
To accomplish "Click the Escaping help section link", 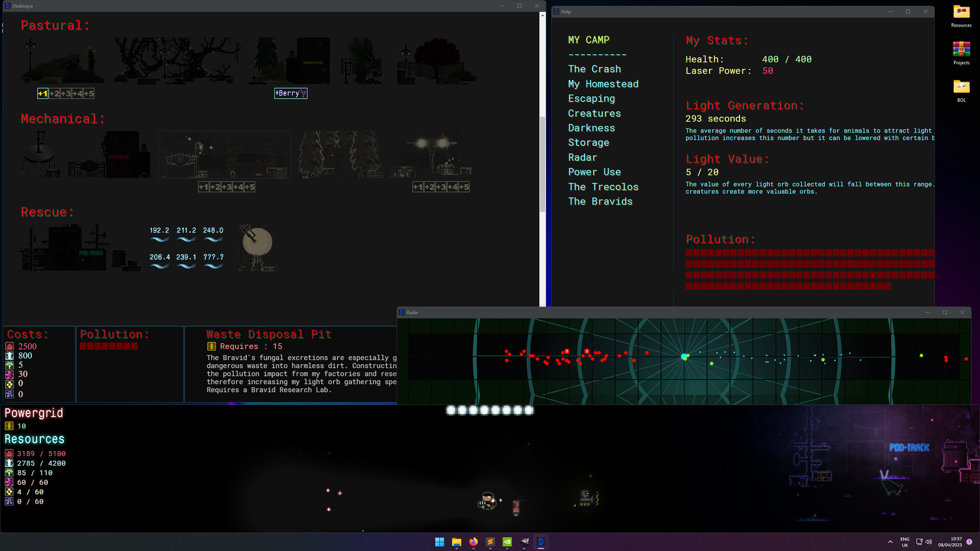I will coord(591,98).
